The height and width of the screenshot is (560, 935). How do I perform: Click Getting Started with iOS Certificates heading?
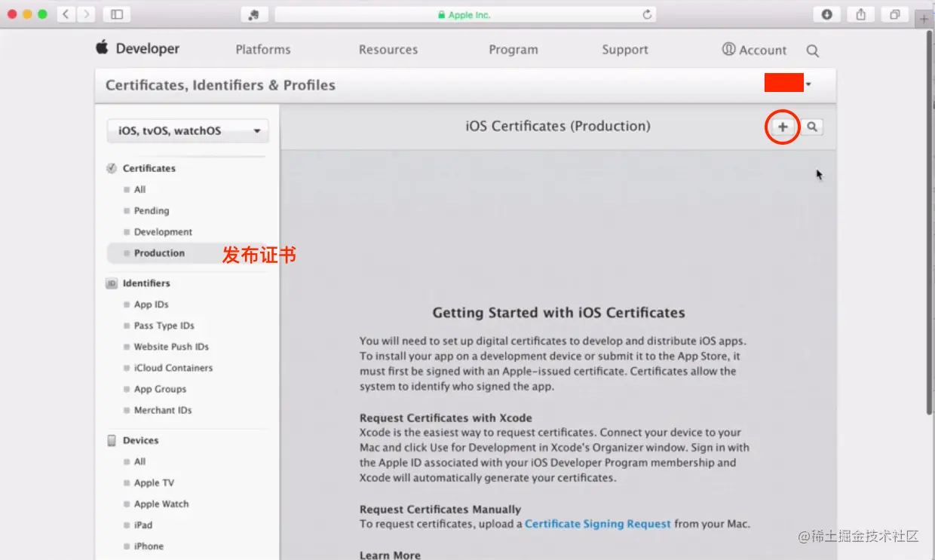point(559,312)
